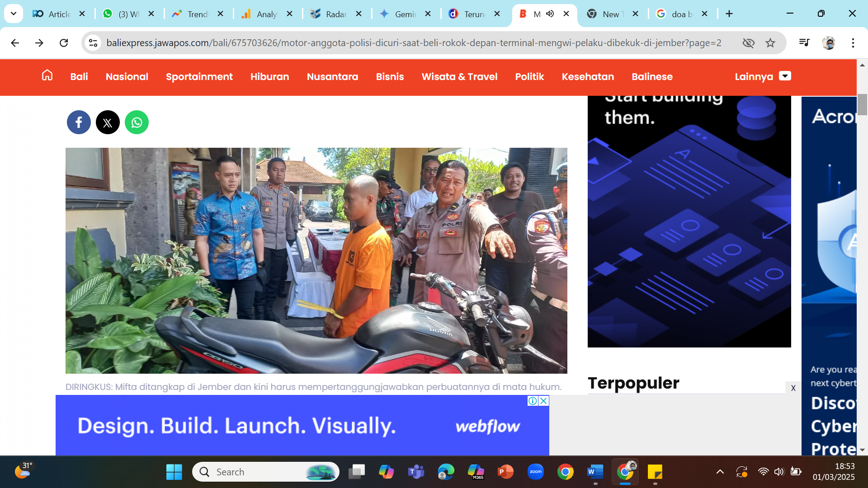
Task: Open the Nasional section
Action: [127, 77]
